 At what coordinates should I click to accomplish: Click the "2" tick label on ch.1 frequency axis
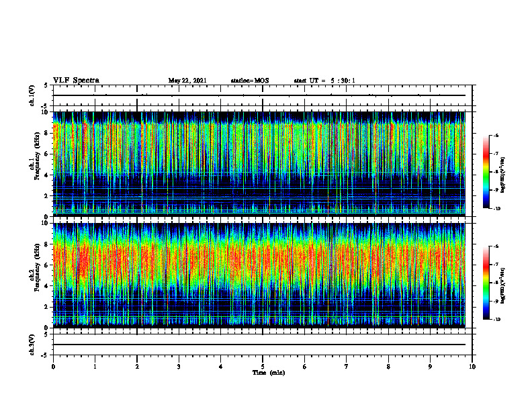46,195
